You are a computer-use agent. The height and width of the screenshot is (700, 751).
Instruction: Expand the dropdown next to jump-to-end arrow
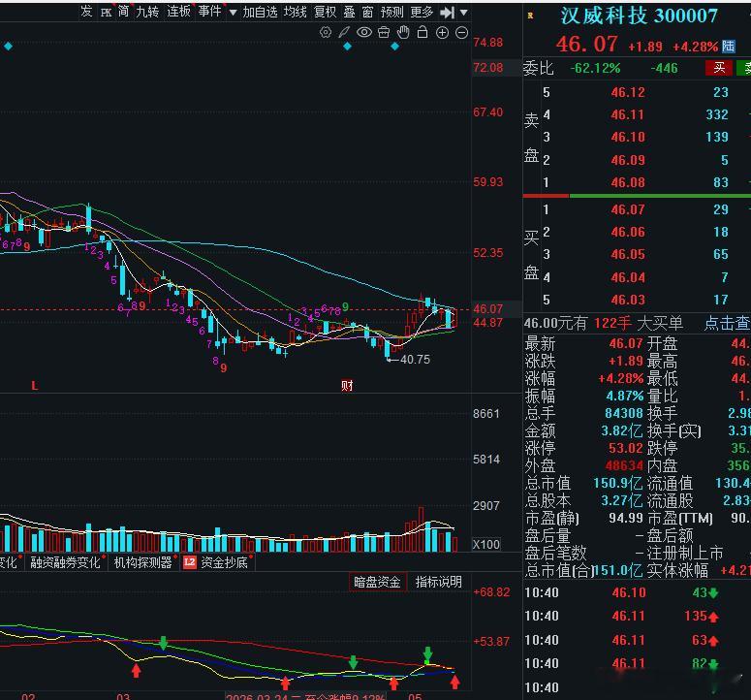point(463,13)
